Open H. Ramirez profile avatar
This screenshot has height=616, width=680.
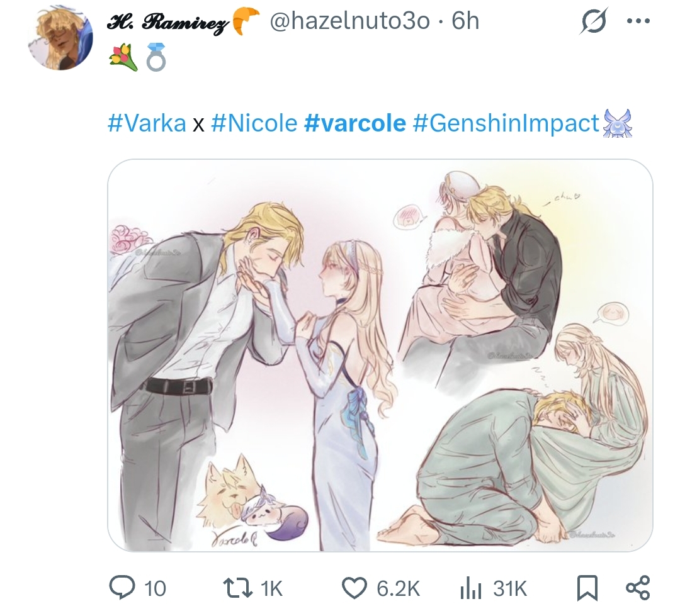[x=60, y=38]
